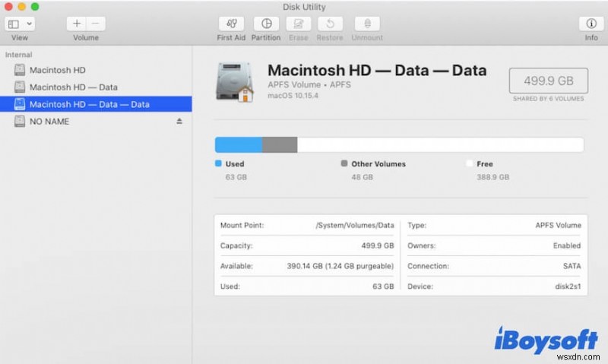
Task: Click the Used legend blue swatch
Action: point(218,163)
